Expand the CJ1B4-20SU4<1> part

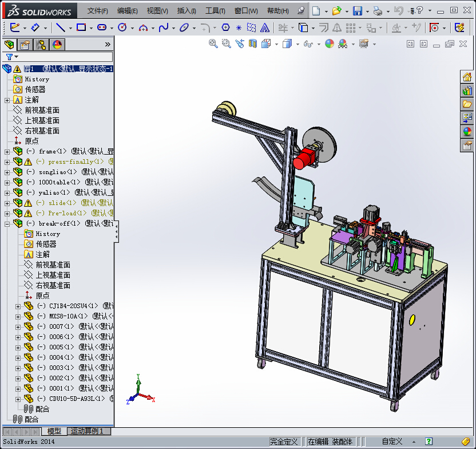[x=18, y=306]
